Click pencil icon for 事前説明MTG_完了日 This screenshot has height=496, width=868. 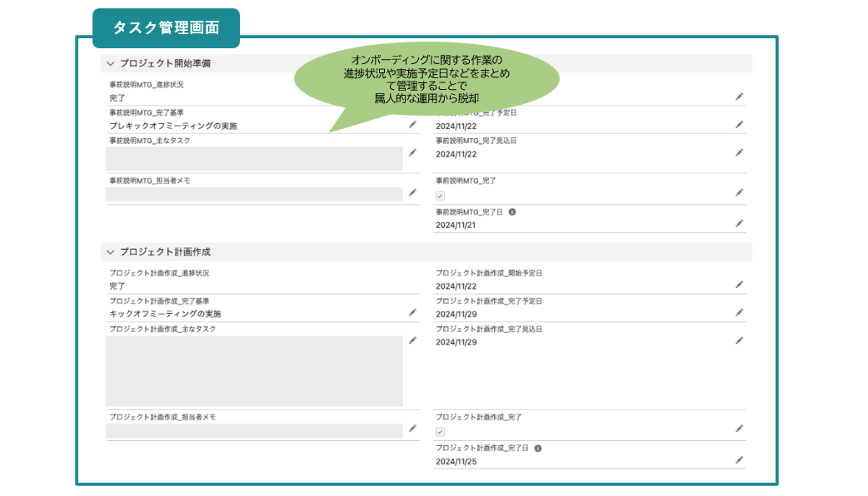(x=739, y=223)
